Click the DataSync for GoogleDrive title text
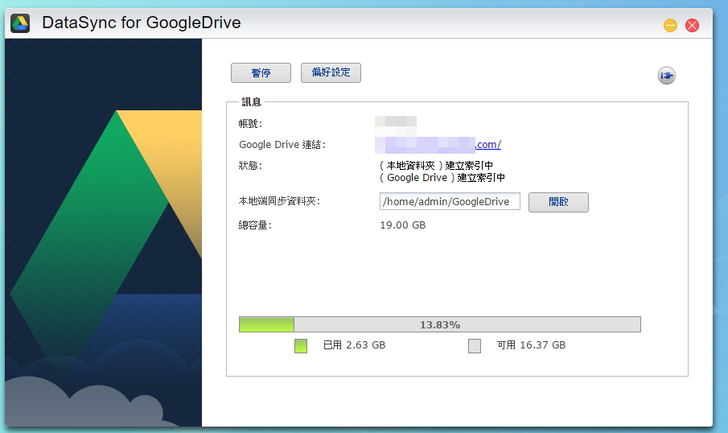The height and width of the screenshot is (433, 728). pos(141,22)
